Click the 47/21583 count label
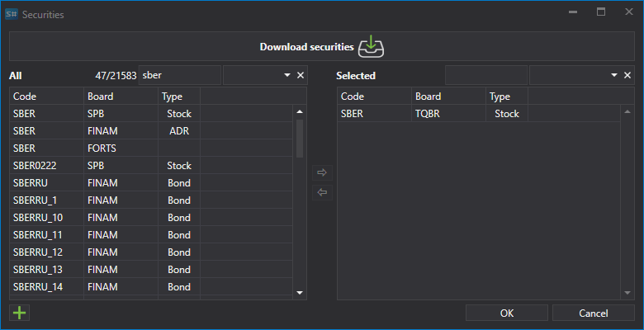This screenshot has height=330, width=644. [x=116, y=76]
